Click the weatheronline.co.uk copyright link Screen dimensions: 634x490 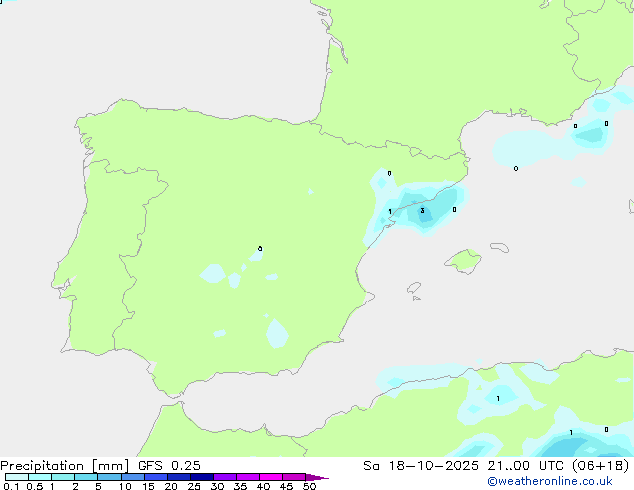[550, 481]
